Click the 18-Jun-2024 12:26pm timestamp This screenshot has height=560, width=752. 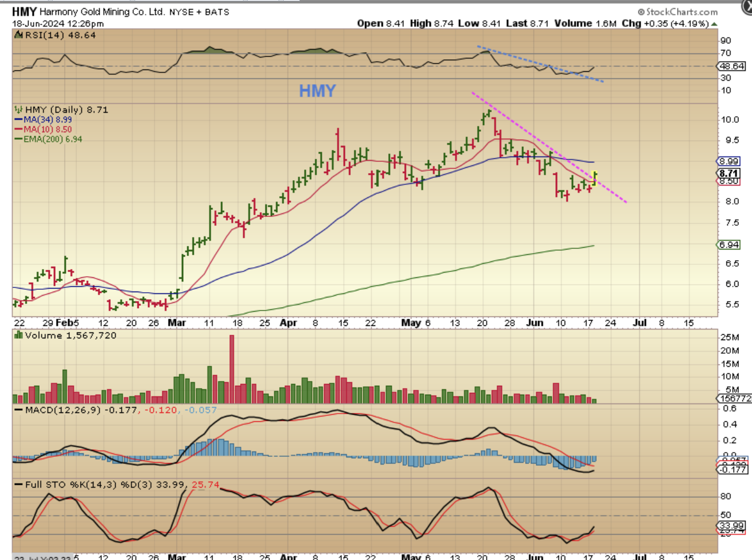click(x=58, y=24)
